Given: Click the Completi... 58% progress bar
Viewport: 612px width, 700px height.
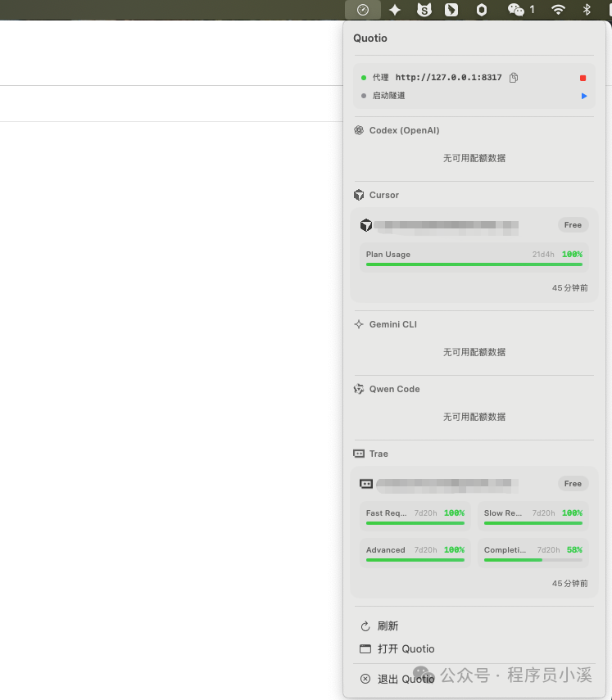Looking at the screenshot, I should 533,560.
